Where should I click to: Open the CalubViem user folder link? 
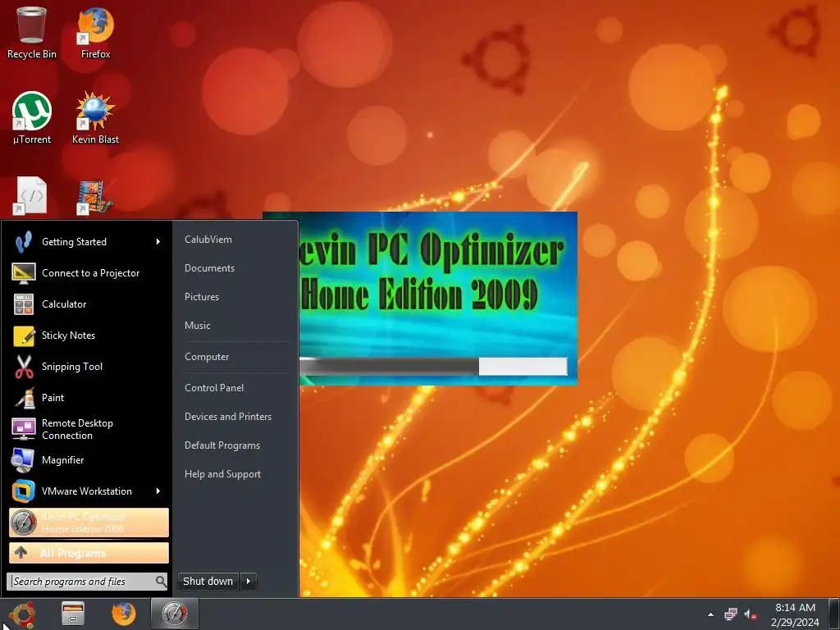pyautogui.click(x=208, y=240)
